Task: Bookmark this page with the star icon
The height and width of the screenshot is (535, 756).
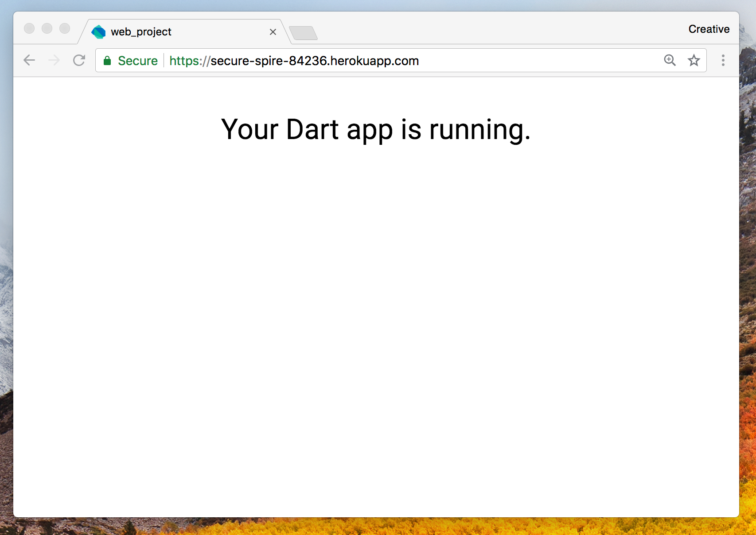Action: [693, 60]
